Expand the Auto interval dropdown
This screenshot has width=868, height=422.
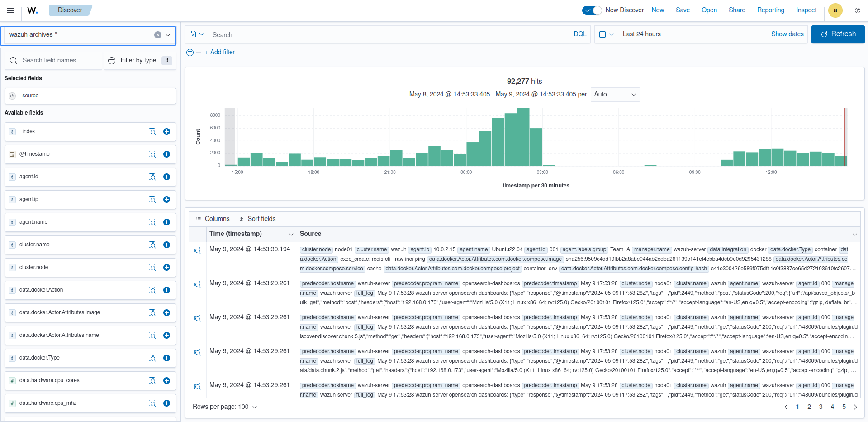pos(615,95)
